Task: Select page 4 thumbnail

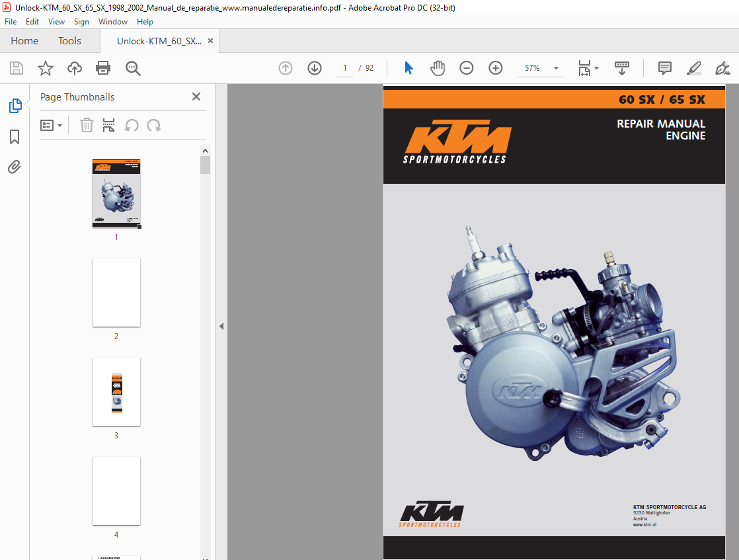Action: tap(116, 491)
